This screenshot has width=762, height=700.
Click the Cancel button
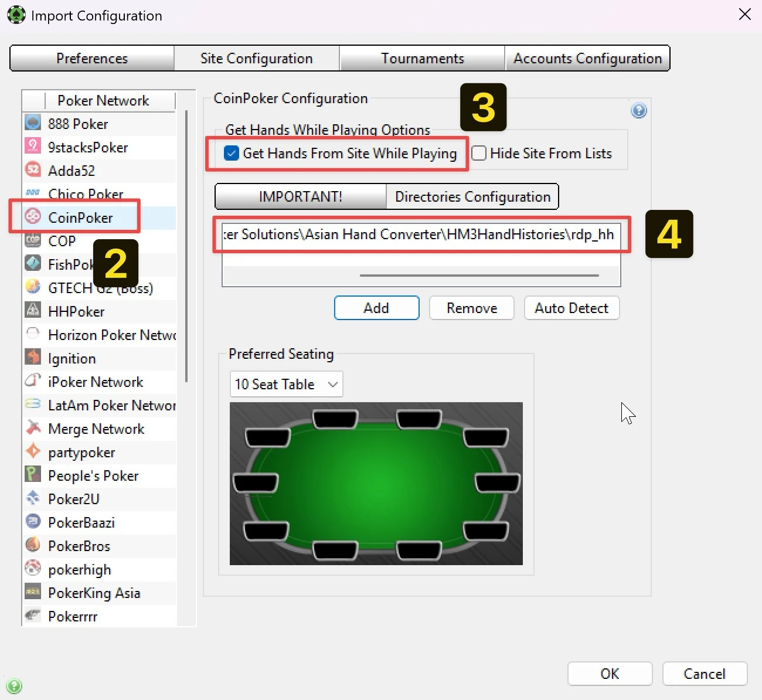click(x=705, y=674)
